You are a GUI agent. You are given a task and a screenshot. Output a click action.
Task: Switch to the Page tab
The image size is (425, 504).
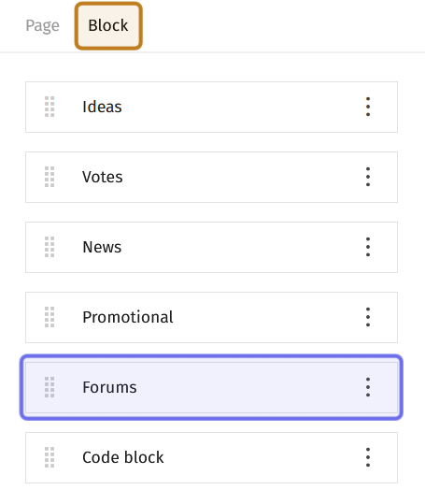(x=42, y=26)
